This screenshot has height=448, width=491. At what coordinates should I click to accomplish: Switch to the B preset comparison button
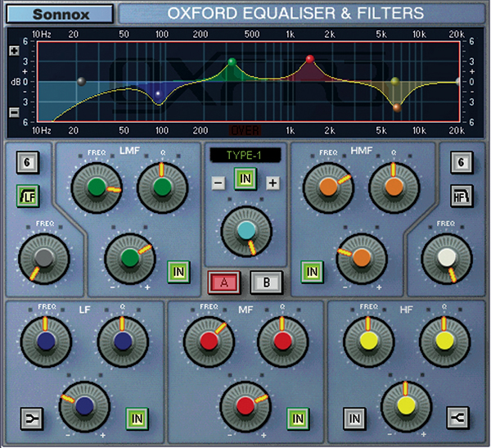point(265,280)
